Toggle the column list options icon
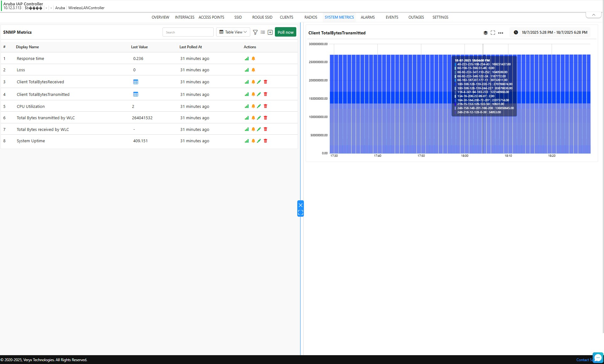 pos(263,32)
